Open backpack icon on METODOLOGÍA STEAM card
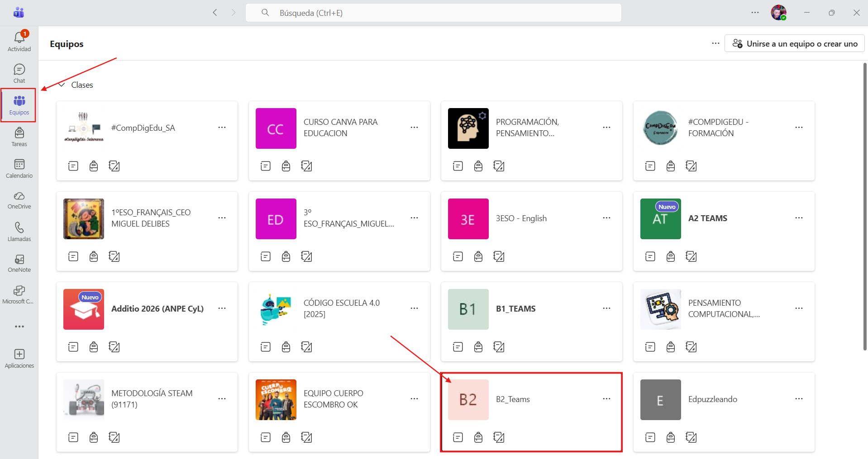The width and height of the screenshot is (868, 459). (94, 437)
